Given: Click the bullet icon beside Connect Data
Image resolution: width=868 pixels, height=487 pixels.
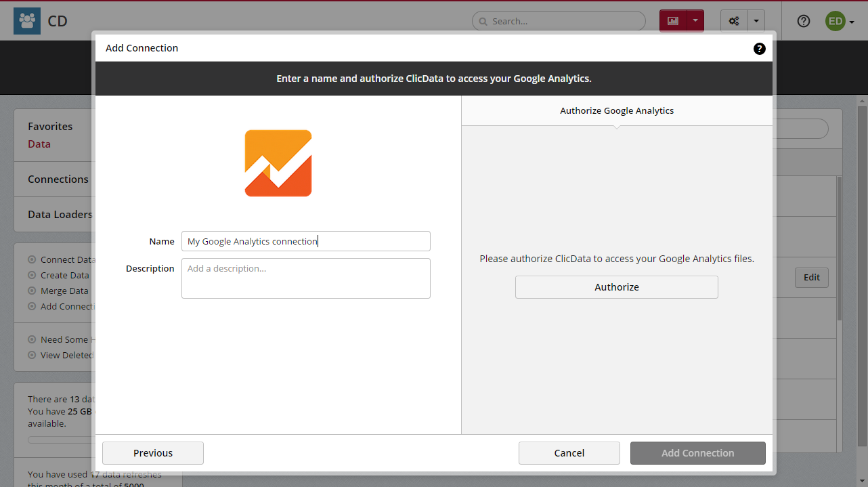Looking at the screenshot, I should click(x=32, y=259).
